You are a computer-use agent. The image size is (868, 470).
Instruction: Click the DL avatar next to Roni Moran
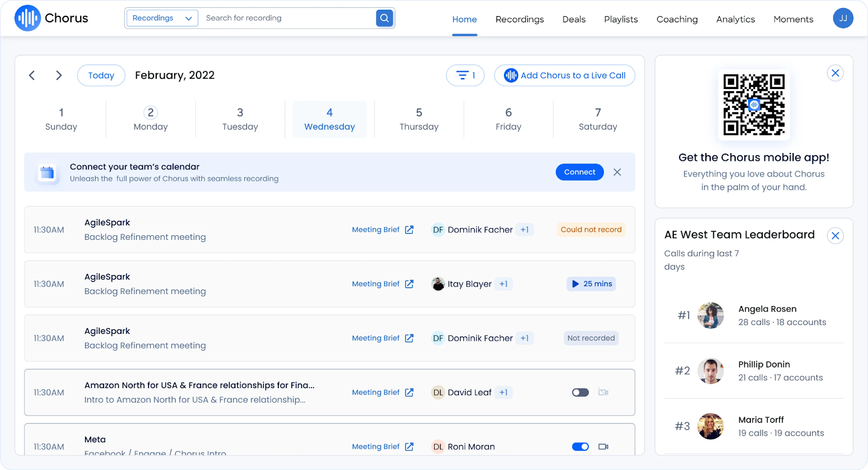click(x=438, y=447)
